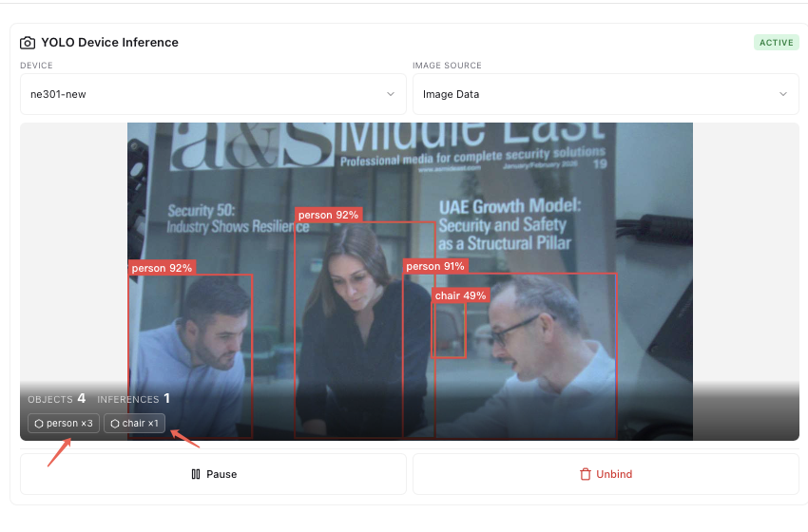The image size is (808, 532).
Task: Click the camera icon beside YOLO Device Inference
Action: (28, 43)
